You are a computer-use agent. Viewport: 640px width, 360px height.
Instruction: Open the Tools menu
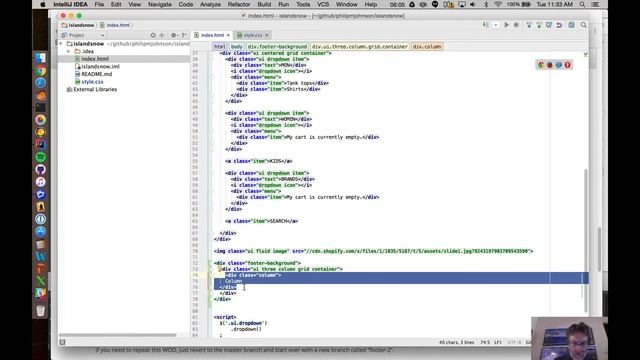[303, 4]
